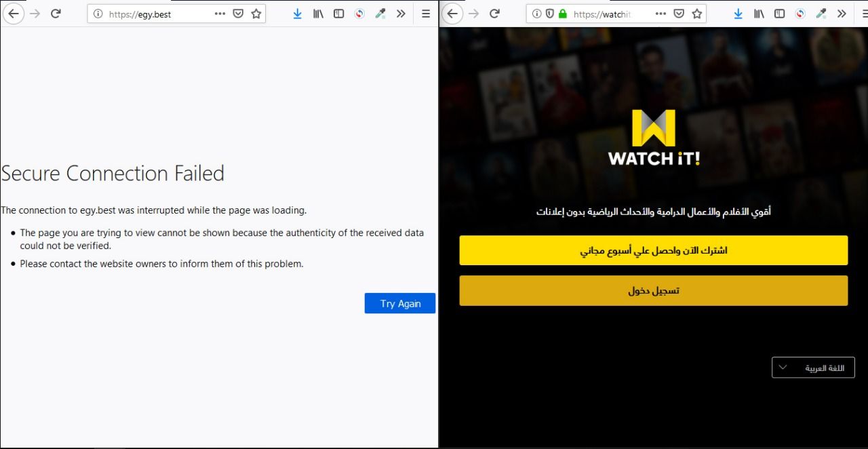This screenshot has width=868, height=449.
Task: Save egy.best page to Pocket
Action: [x=238, y=14]
